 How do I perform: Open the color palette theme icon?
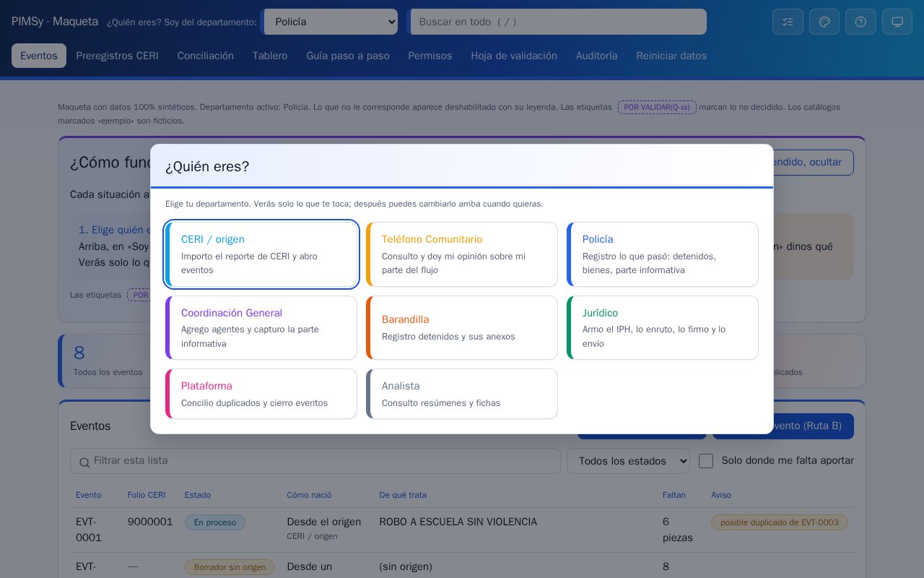pyautogui.click(x=824, y=22)
